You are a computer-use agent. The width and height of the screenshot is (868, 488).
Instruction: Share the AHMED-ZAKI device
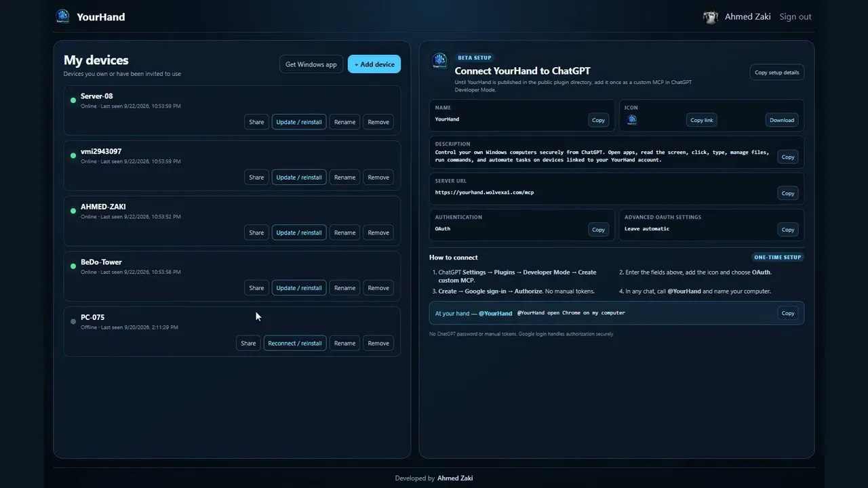256,232
